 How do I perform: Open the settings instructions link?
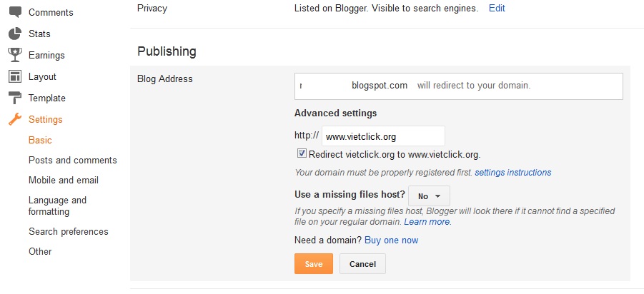[512, 173]
